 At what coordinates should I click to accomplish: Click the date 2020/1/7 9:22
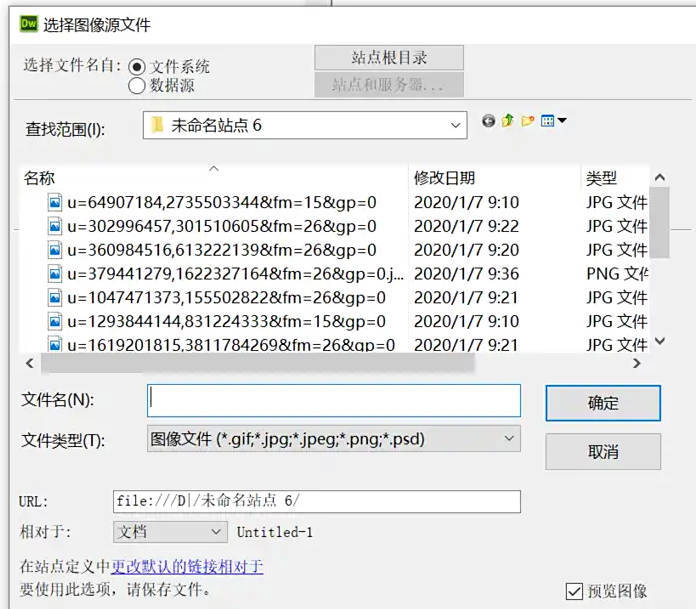tap(466, 226)
